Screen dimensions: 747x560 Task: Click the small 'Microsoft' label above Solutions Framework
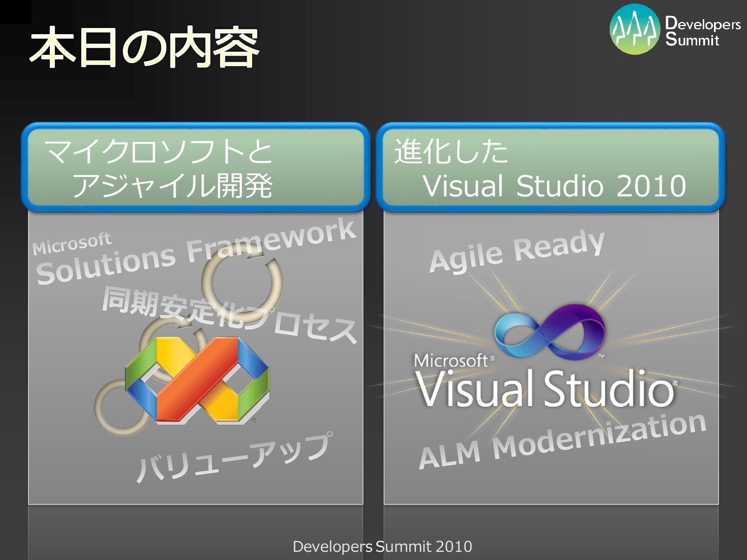point(72,243)
